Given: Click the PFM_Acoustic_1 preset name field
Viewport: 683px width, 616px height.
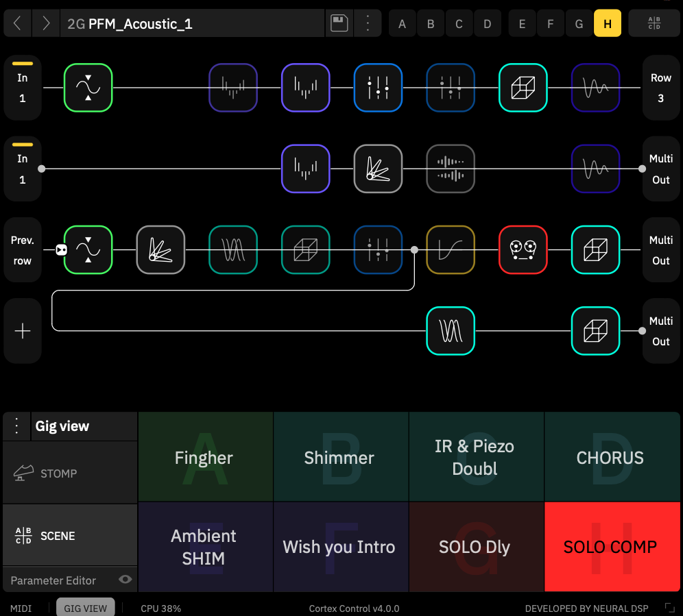Looking at the screenshot, I should pyautogui.click(x=192, y=23).
